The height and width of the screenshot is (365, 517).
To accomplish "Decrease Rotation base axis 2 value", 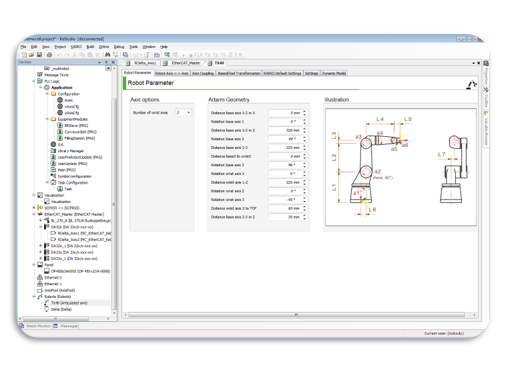I will tap(304, 141).
